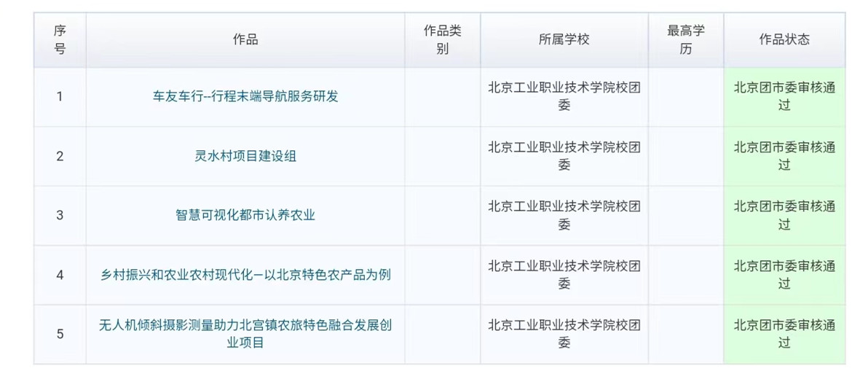
Task: Click the green status cell in row 1
Action: point(784,96)
